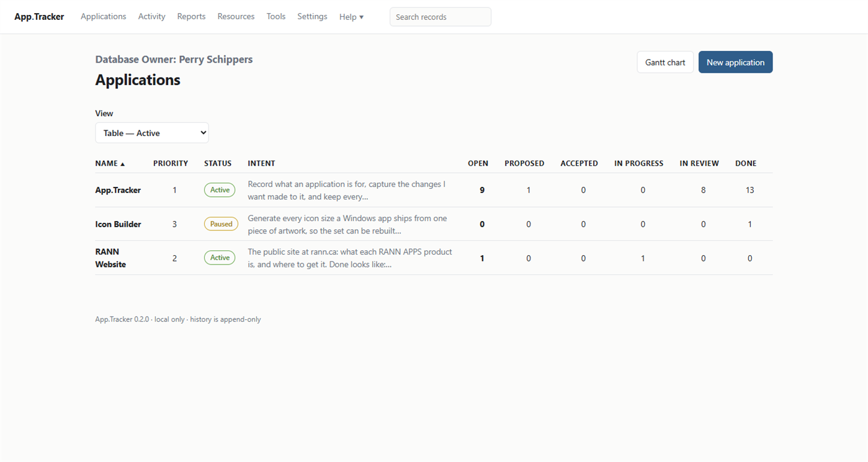The width and height of the screenshot is (868, 462).
Task: Open the Tools nav item
Action: [x=276, y=17]
